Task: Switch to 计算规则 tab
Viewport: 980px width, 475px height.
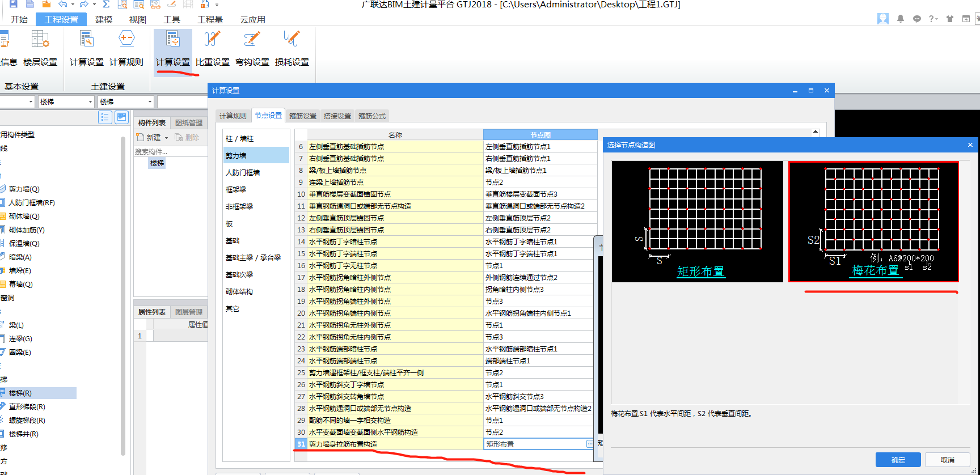Action: pyautogui.click(x=233, y=116)
